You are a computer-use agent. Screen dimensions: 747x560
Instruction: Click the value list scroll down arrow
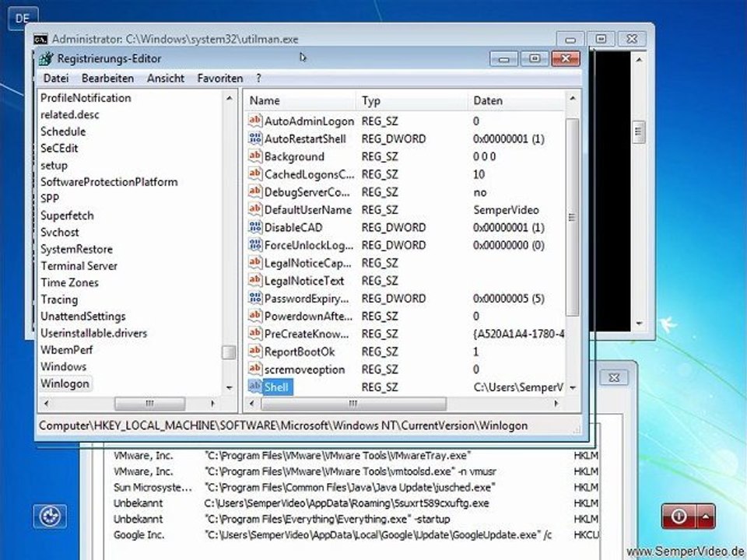point(573,387)
